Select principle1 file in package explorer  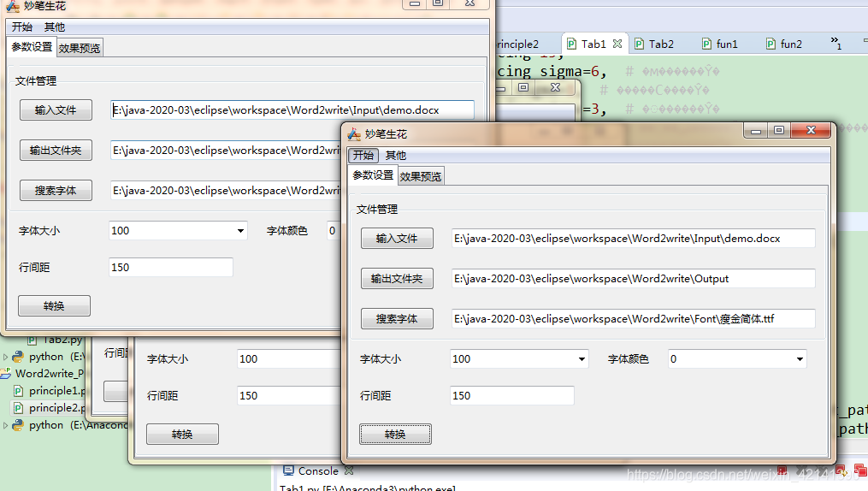click(57, 391)
